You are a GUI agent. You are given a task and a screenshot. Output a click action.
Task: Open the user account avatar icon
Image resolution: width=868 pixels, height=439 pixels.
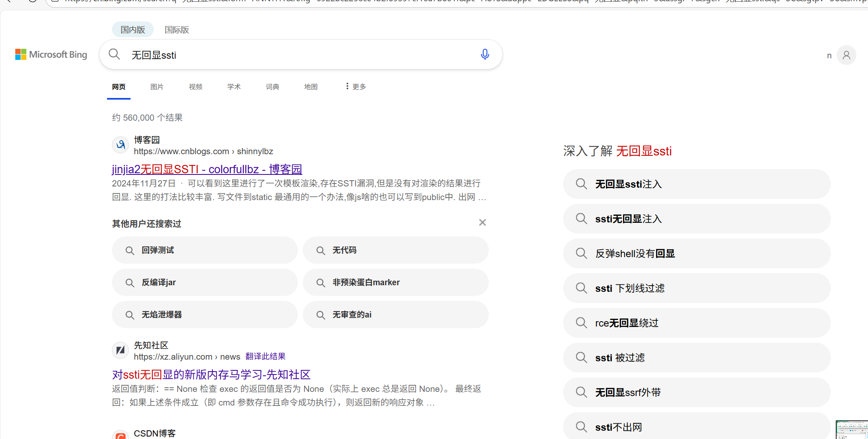(x=846, y=55)
